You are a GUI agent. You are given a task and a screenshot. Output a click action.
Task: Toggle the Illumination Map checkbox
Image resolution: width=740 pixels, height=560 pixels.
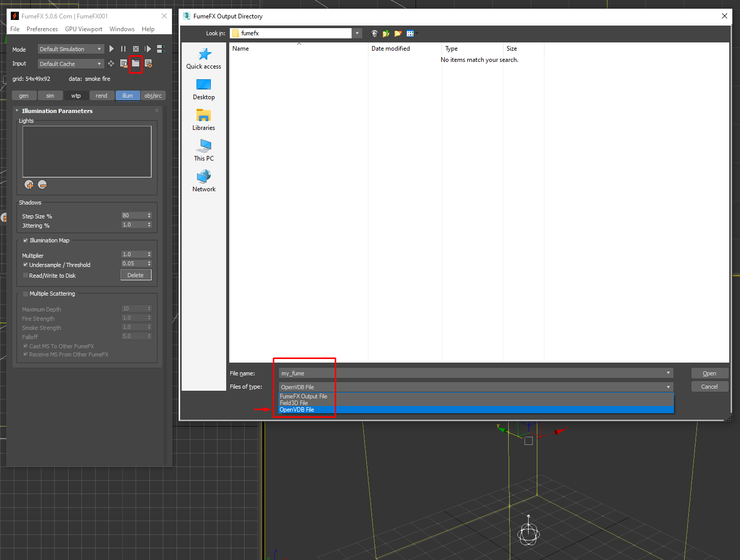pos(26,240)
